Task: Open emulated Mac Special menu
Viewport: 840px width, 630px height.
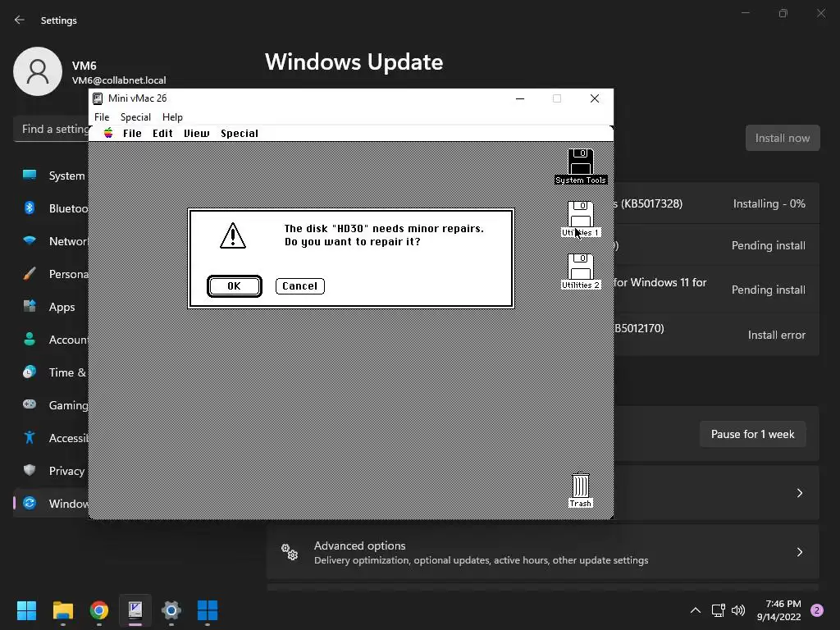Action: click(x=240, y=133)
